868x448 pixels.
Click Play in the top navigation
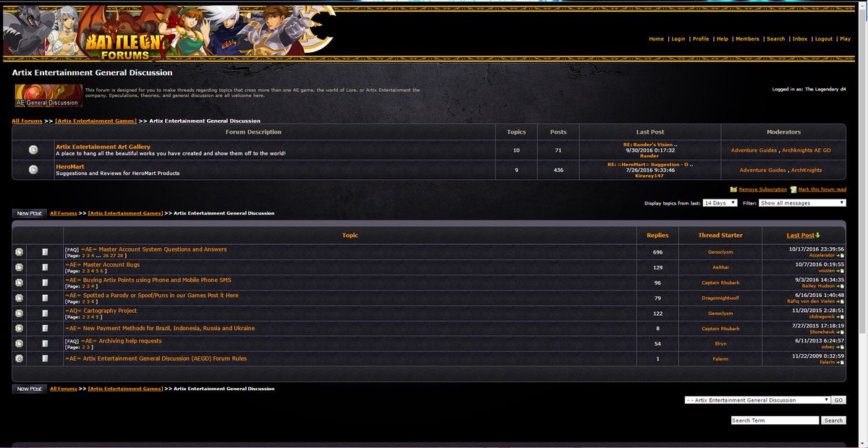(845, 39)
